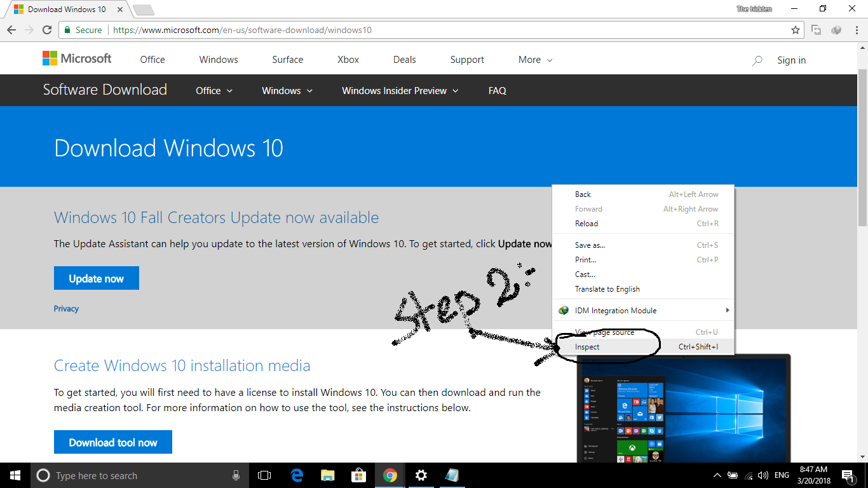Expand the Windows dropdown in Software Download bar
868x488 pixels.
[287, 91]
